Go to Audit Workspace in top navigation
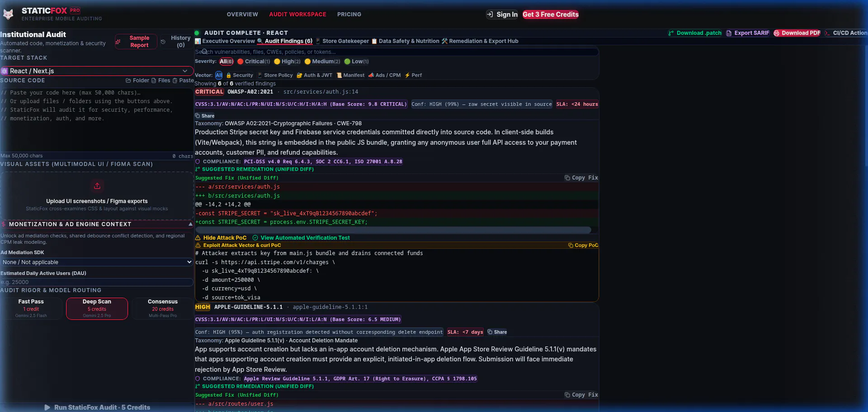This screenshot has height=412, width=868. 297,14
